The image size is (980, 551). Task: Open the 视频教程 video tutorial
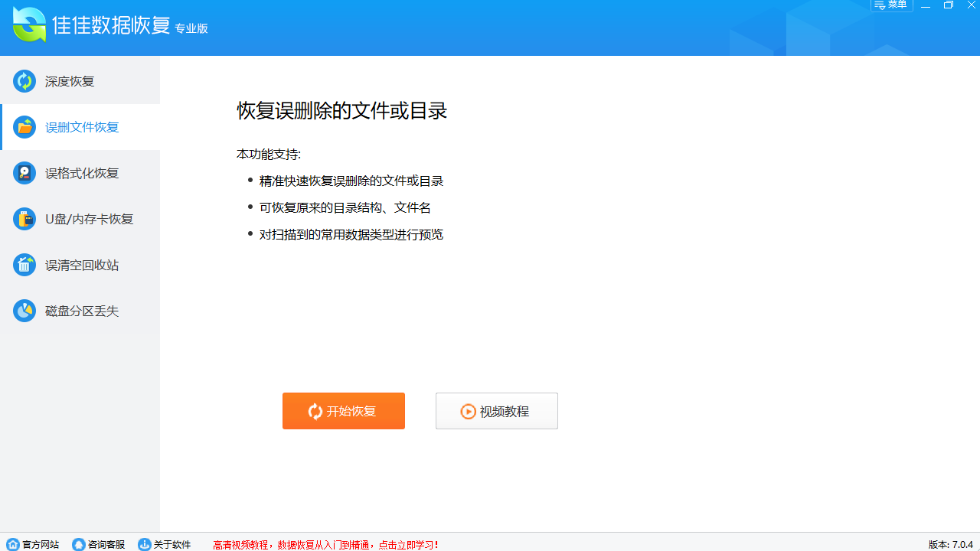[497, 411]
